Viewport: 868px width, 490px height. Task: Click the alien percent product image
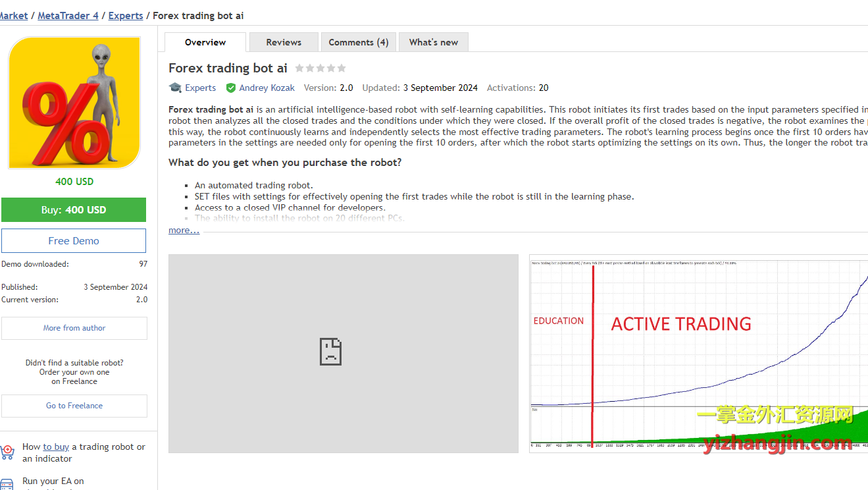(x=74, y=103)
